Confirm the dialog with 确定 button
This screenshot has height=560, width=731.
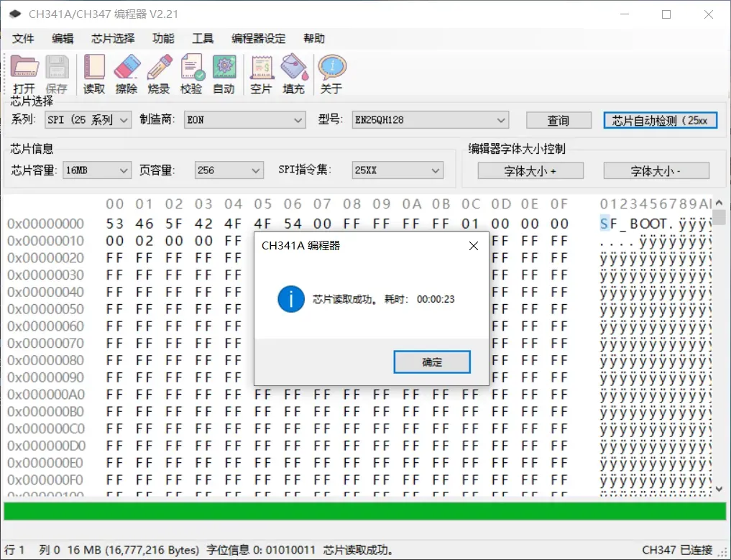pos(432,362)
